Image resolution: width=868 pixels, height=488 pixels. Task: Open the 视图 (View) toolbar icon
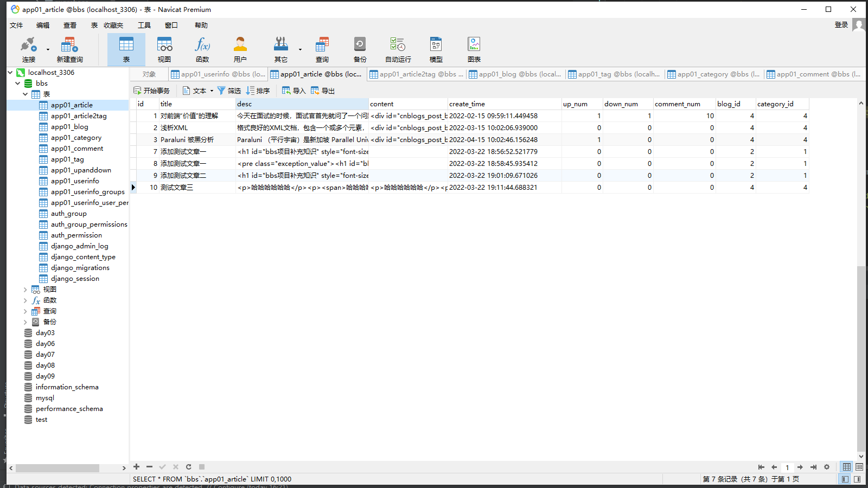[164, 50]
